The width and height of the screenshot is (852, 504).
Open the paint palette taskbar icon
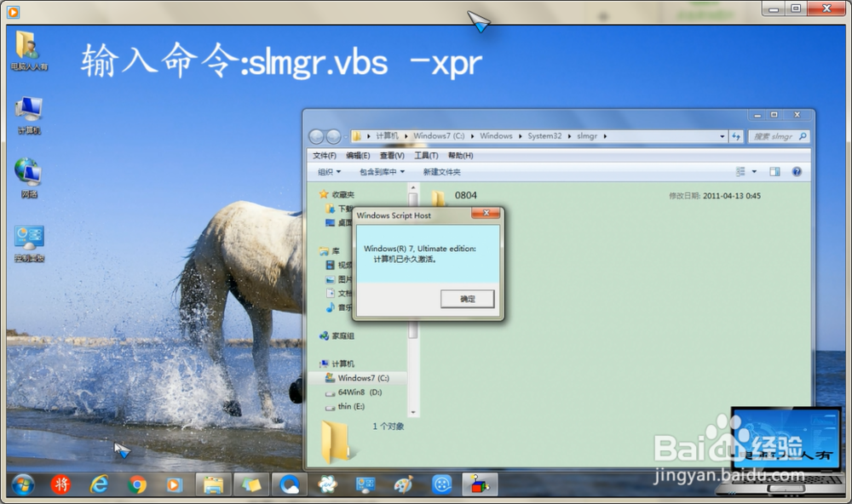click(x=403, y=484)
